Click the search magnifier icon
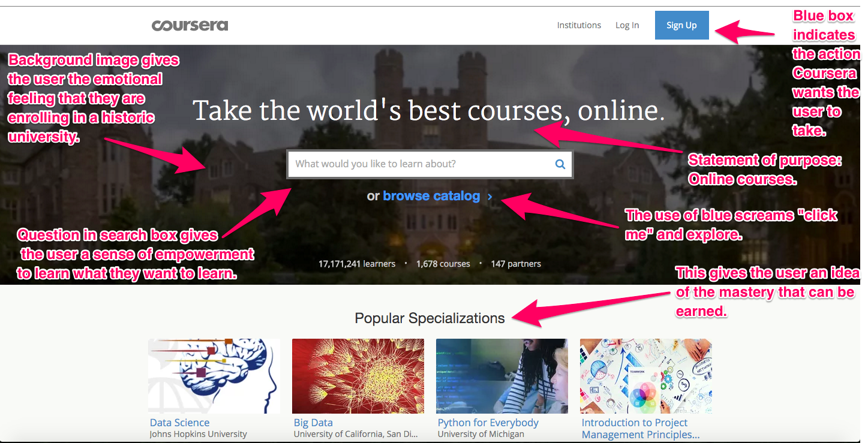The height and width of the screenshot is (443, 868). (560, 164)
